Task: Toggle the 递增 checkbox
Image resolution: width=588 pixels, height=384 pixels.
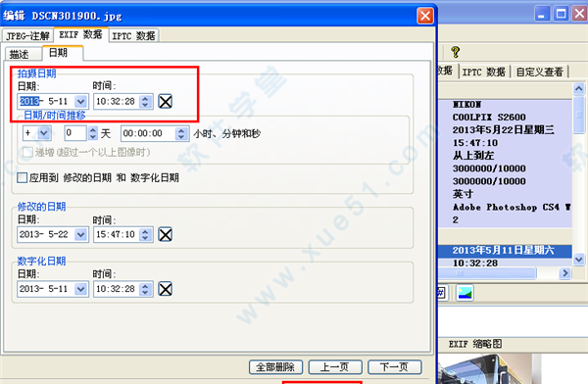Action: pos(27,152)
